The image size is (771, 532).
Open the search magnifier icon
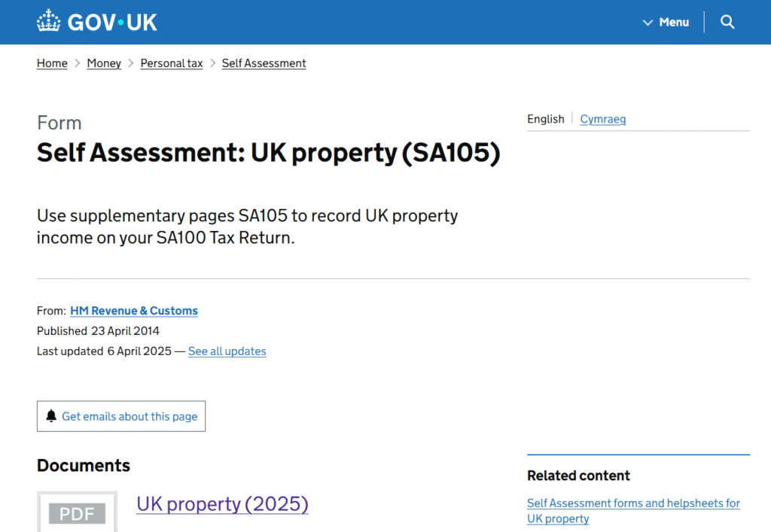click(727, 22)
